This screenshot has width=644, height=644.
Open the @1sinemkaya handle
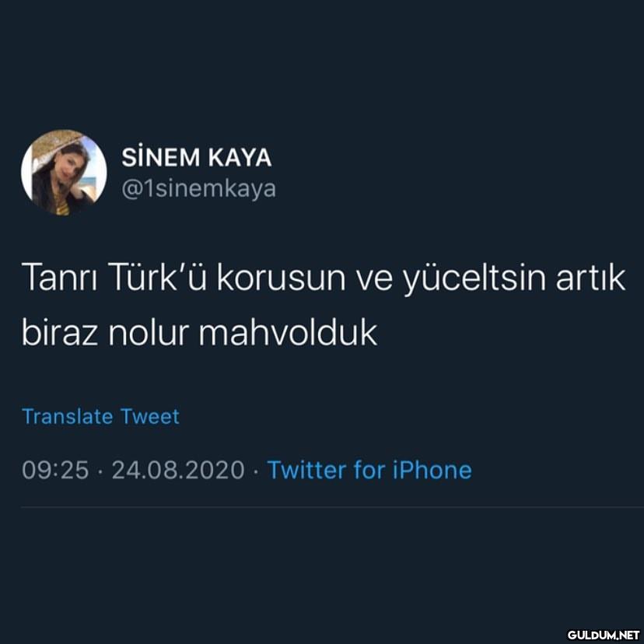pyautogui.click(x=198, y=189)
